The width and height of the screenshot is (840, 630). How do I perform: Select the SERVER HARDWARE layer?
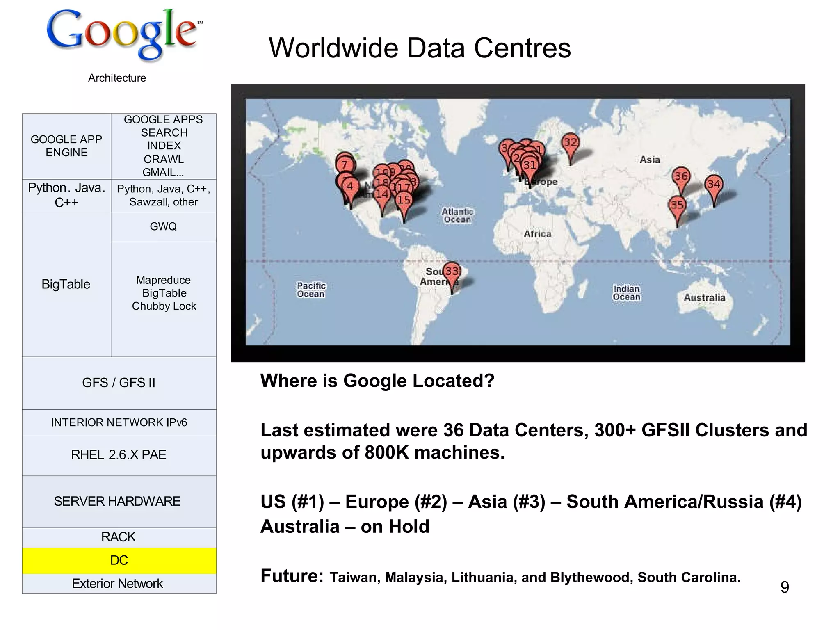(x=119, y=501)
